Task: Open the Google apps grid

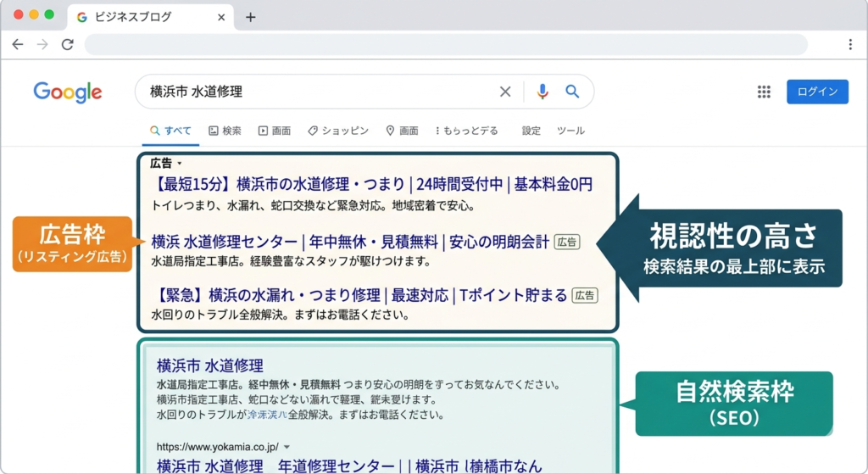Action: (764, 92)
